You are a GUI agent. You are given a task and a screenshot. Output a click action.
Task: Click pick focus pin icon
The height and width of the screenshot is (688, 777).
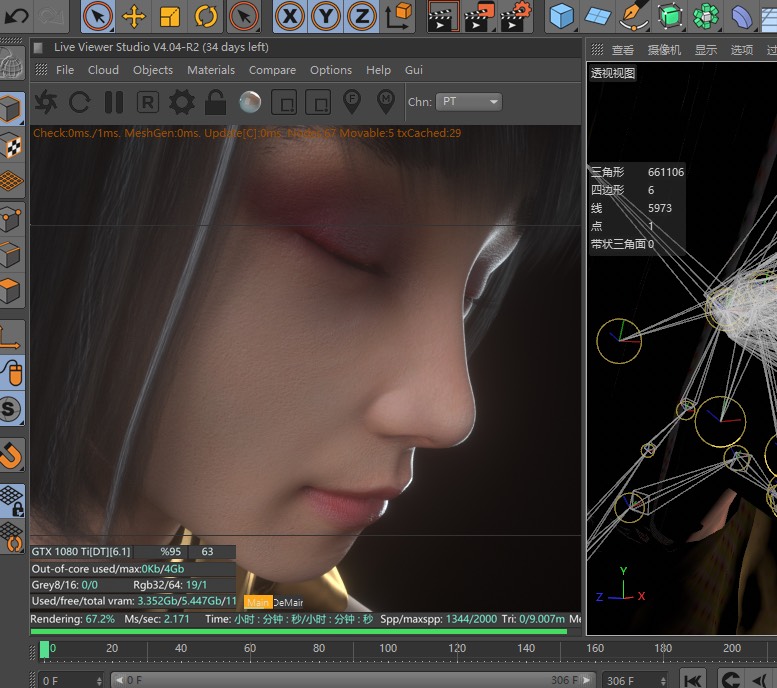tap(352, 102)
